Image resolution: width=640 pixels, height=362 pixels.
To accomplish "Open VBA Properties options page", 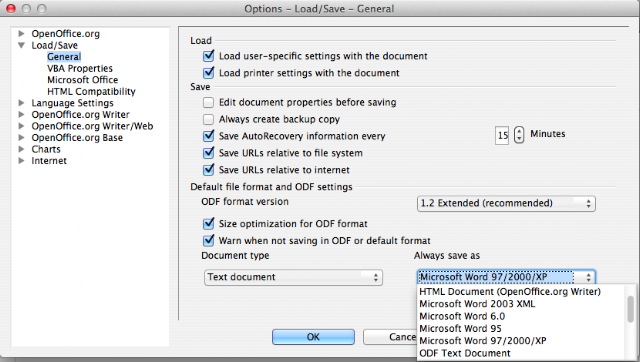I will (80, 68).
